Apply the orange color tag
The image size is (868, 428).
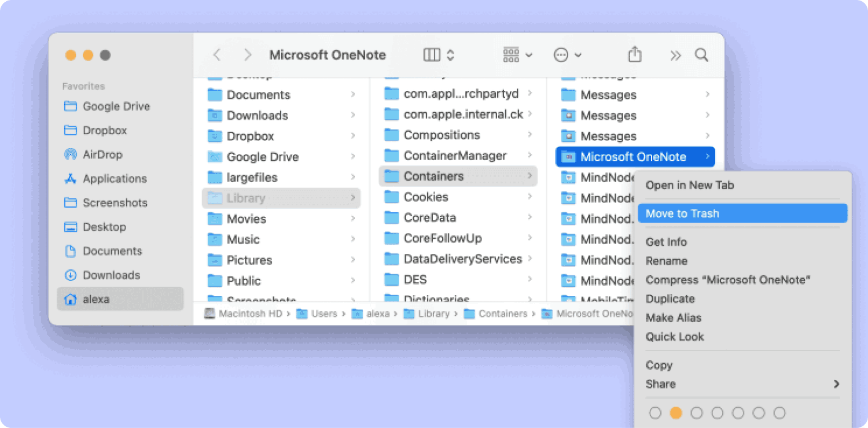[x=676, y=413]
